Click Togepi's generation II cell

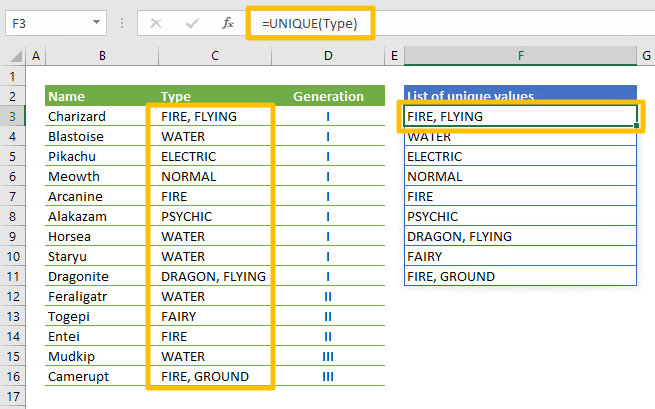(x=328, y=317)
